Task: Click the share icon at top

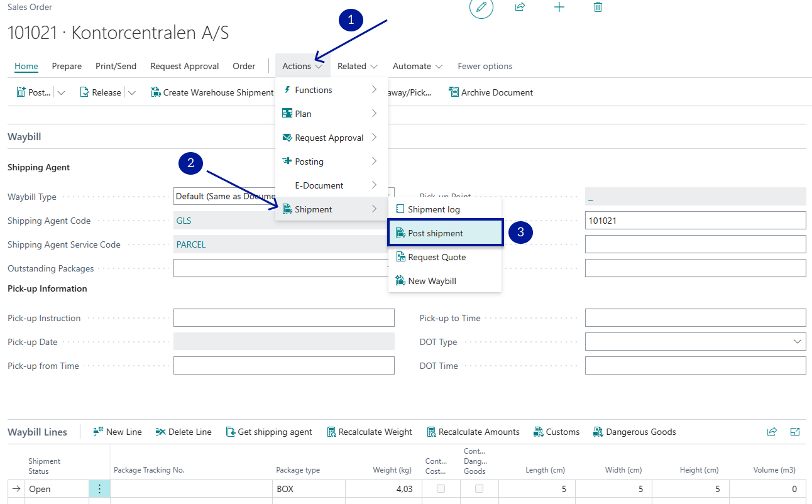Action: (x=520, y=7)
